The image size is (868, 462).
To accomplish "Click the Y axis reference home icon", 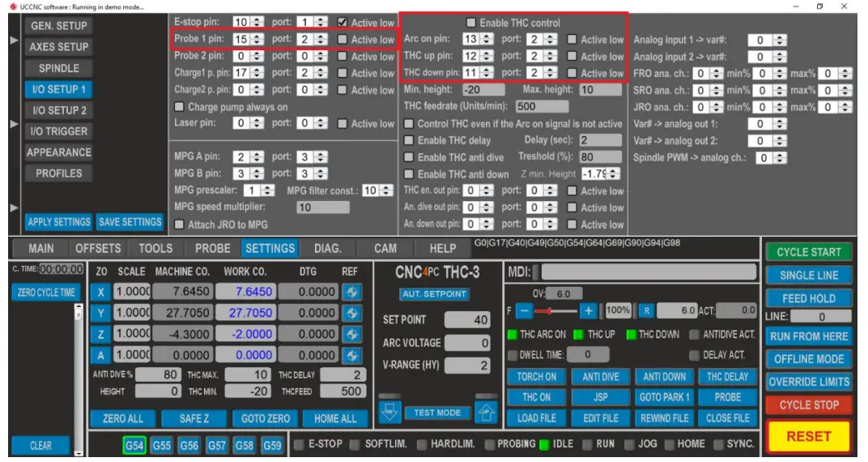I will (351, 313).
